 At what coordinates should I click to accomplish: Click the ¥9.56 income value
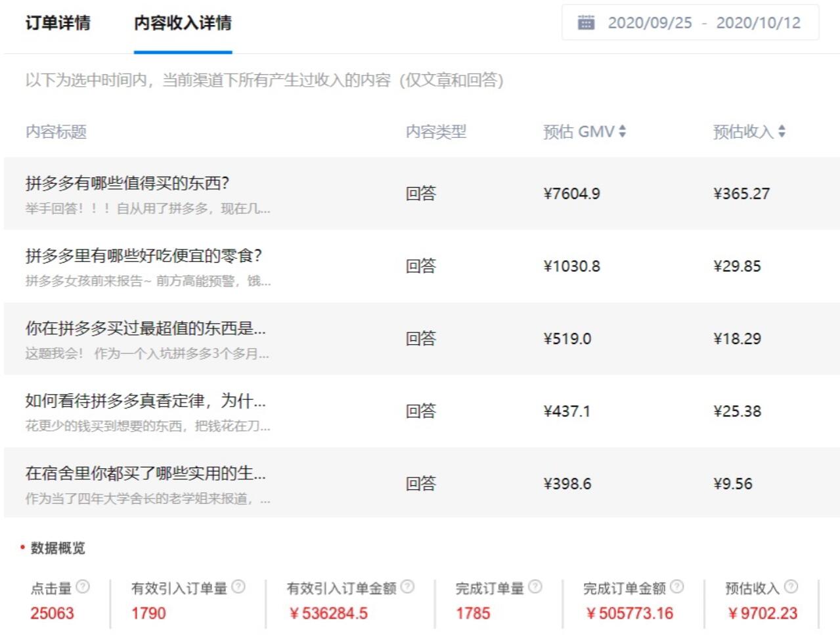[x=732, y=484]
